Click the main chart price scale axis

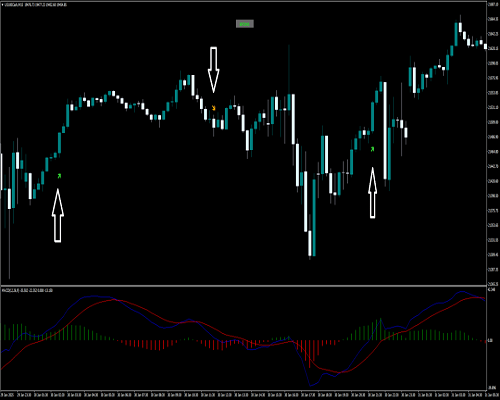pyautogui.click(x=493, y=143)
